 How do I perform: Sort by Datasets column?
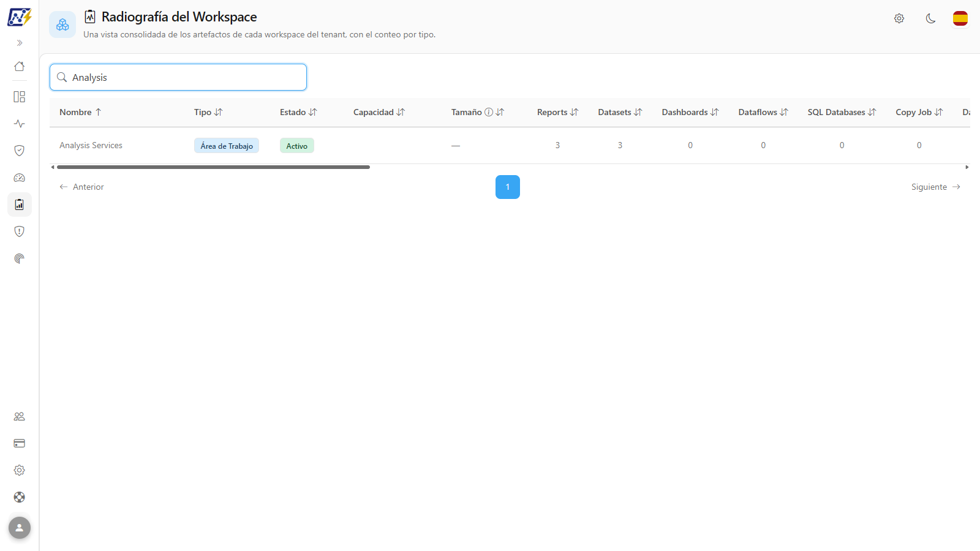point(620,112)
